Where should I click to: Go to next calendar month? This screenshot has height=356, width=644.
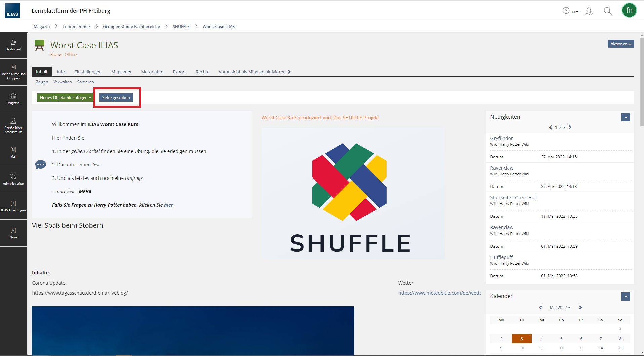pos(580,308)
